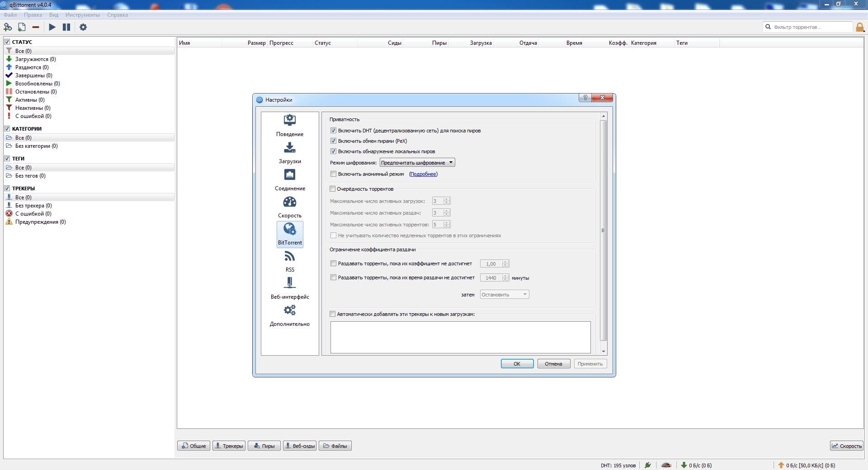
Task: Filter by Загружаются status
Action: 35,59
